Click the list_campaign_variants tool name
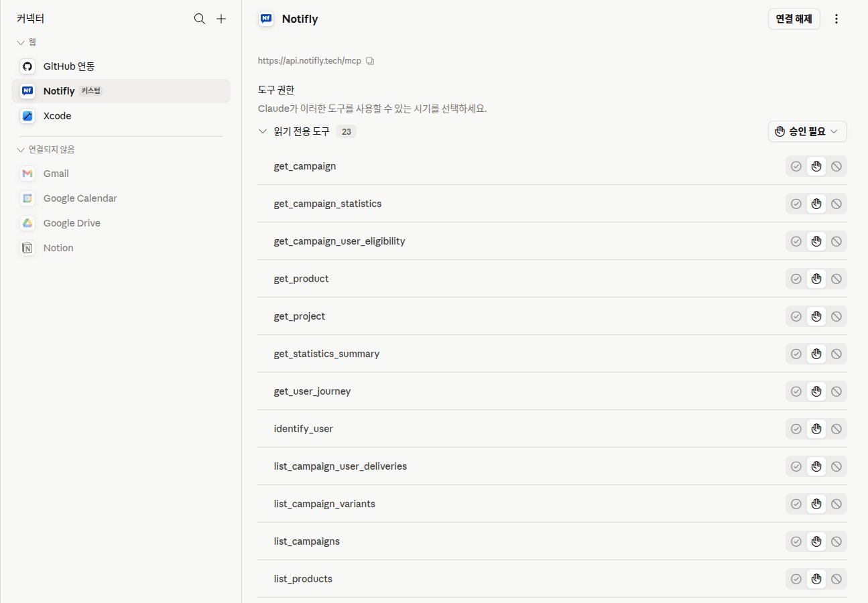The height and width of the screenshot is (603, 868). [324, 504]
